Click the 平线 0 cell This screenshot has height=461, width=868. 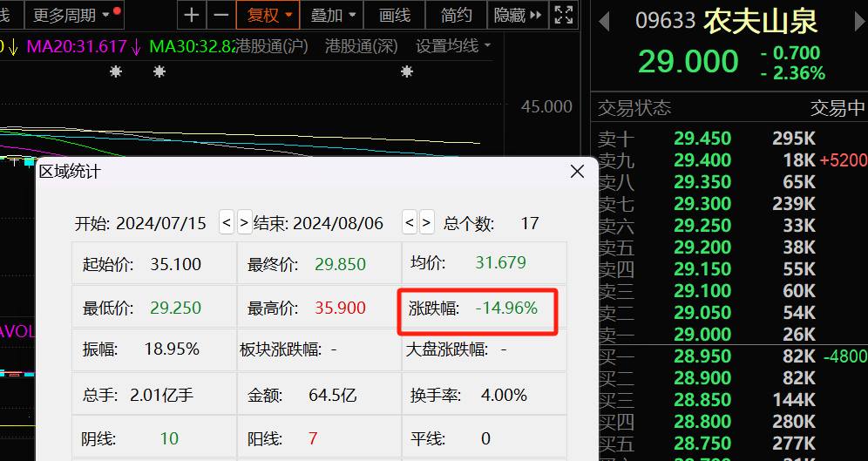[x=485, y=437]
